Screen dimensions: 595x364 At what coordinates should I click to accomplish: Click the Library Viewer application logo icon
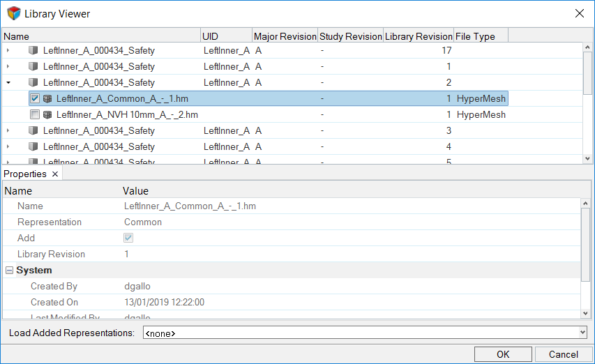click(14, 13)
